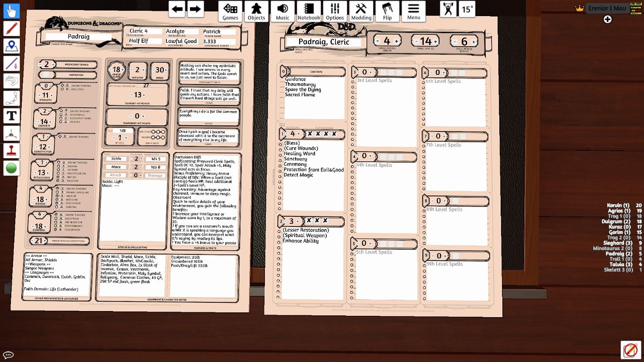
Task: Toggle the Perception proficiency circle
Action: click(x=57, y=203)
